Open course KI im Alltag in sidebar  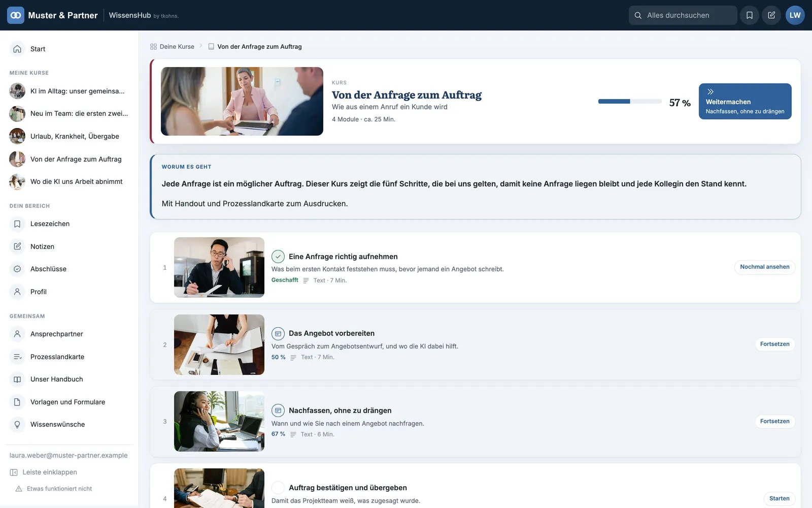[x=69, y=91]
